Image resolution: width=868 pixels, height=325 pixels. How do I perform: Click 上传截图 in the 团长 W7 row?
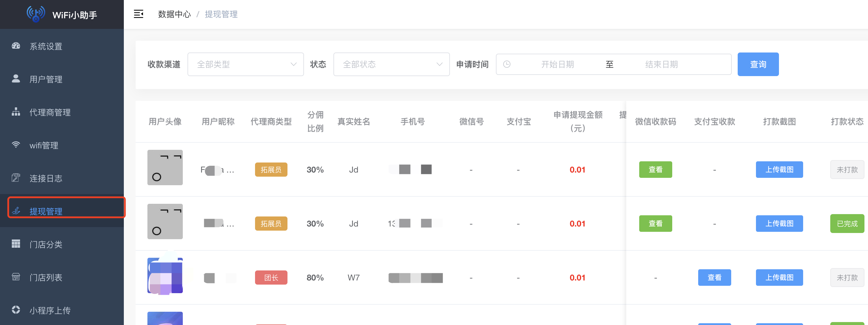[779, 278]
